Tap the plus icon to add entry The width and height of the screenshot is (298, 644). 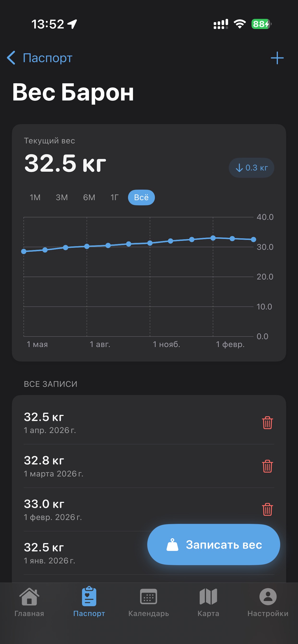pyautogui.click(x=277, y=58)
